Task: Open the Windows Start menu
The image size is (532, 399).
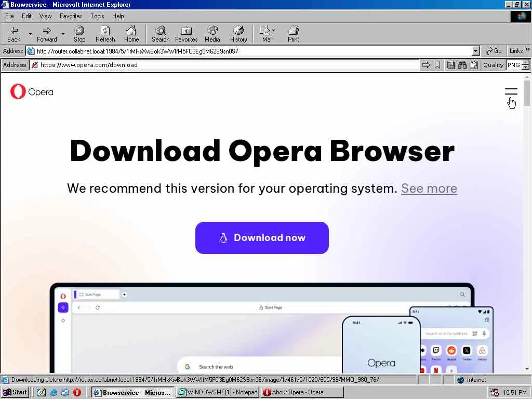Action: [15, 392]
